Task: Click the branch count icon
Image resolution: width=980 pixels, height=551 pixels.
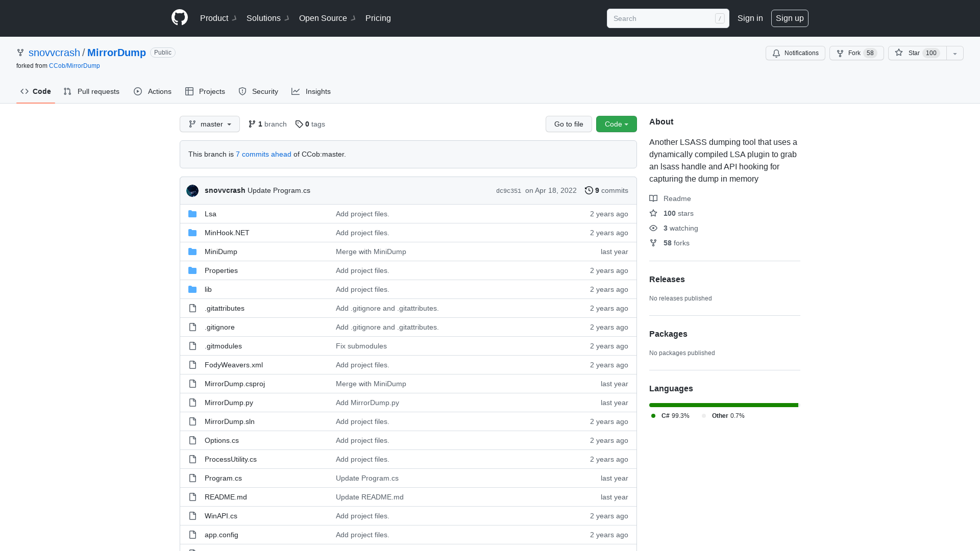Action: coord(252,124)
